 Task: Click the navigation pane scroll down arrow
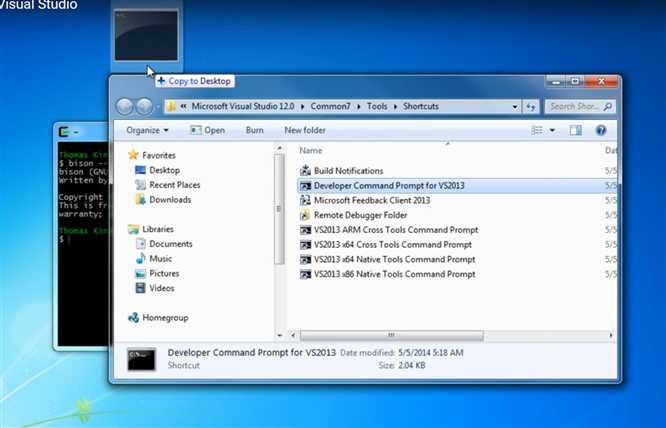tap(279, 335)
